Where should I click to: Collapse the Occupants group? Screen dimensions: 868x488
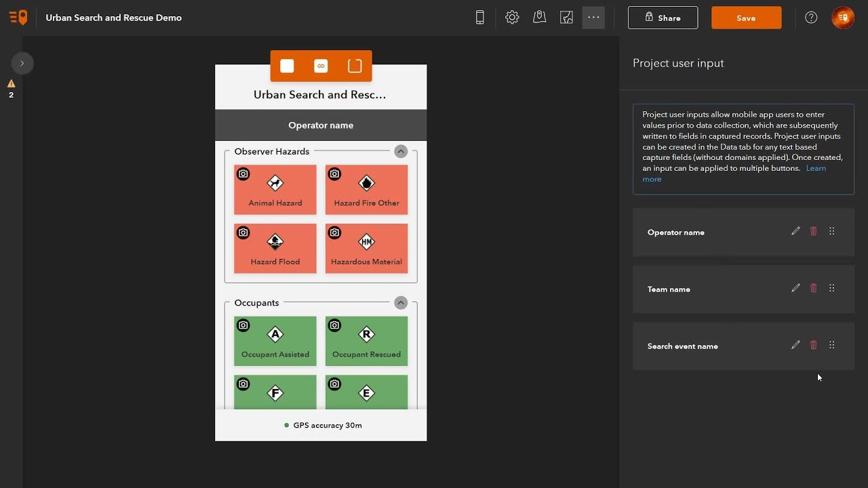pyautogui.click(x=401, y=302)
